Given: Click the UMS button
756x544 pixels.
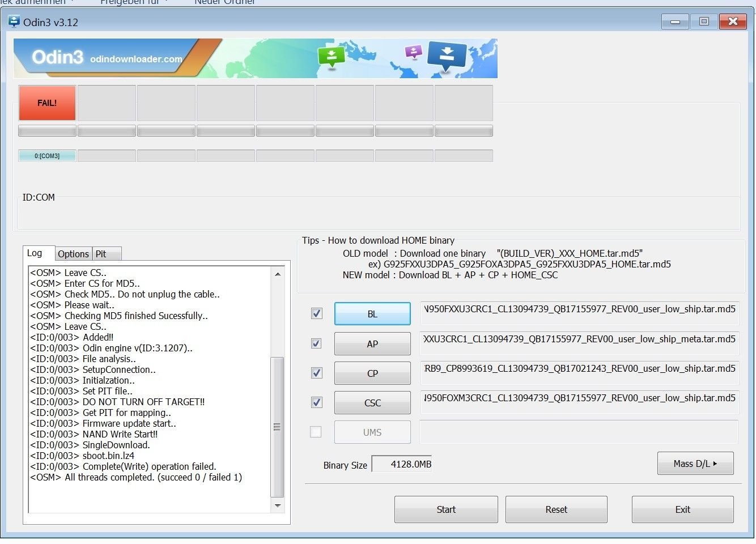Looking at the screenshot, I should coord(372,432).
